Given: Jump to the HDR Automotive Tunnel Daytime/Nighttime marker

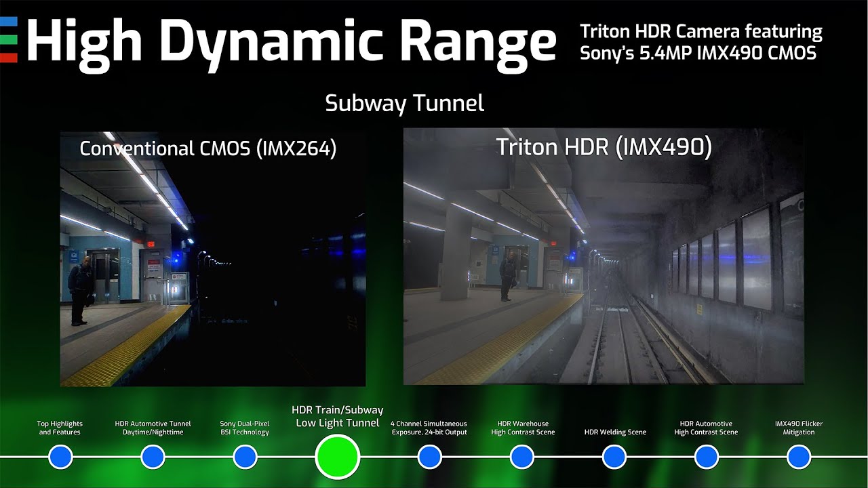Looking at the screenshot, I should click(153, 457).
